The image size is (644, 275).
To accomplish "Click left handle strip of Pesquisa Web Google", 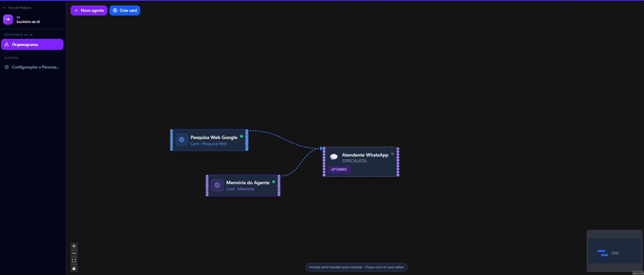I will pyautogui.click(x=172, y=140).
